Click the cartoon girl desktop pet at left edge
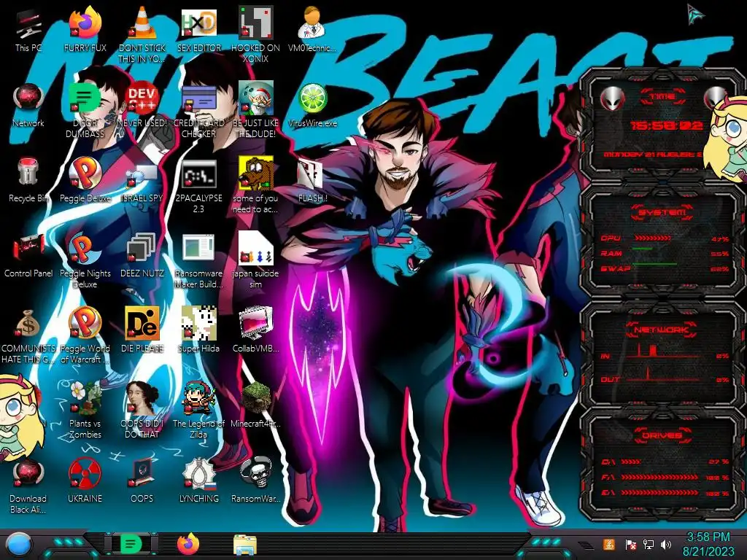Screen dimensions: 747x560 (20, 418)
